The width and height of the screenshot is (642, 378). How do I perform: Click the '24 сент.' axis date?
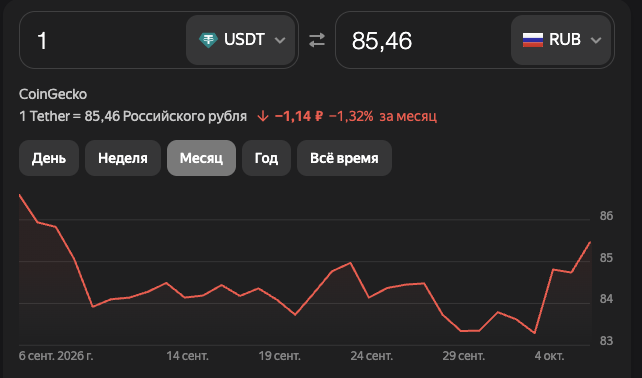[x=372, y=356]
